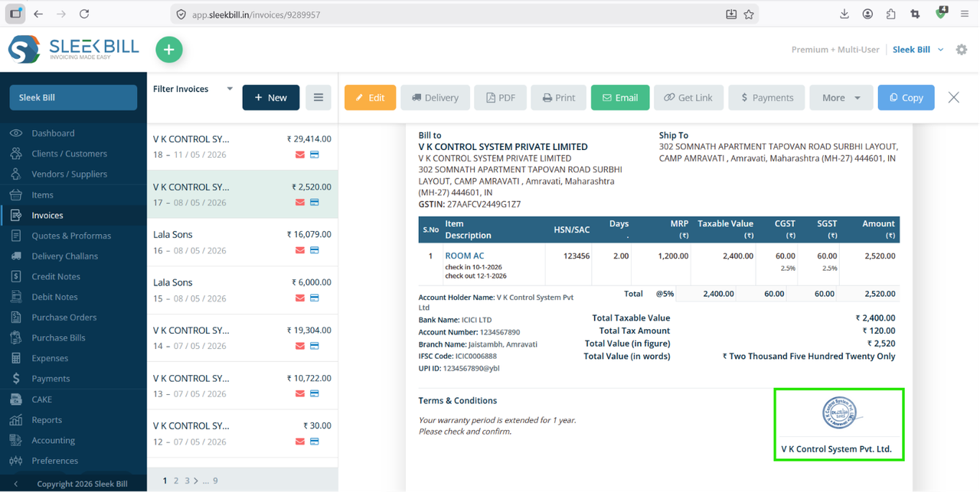This screenshot has width=980, height=492.
Task: Go to page 2 of invoices
Action: 176,481
